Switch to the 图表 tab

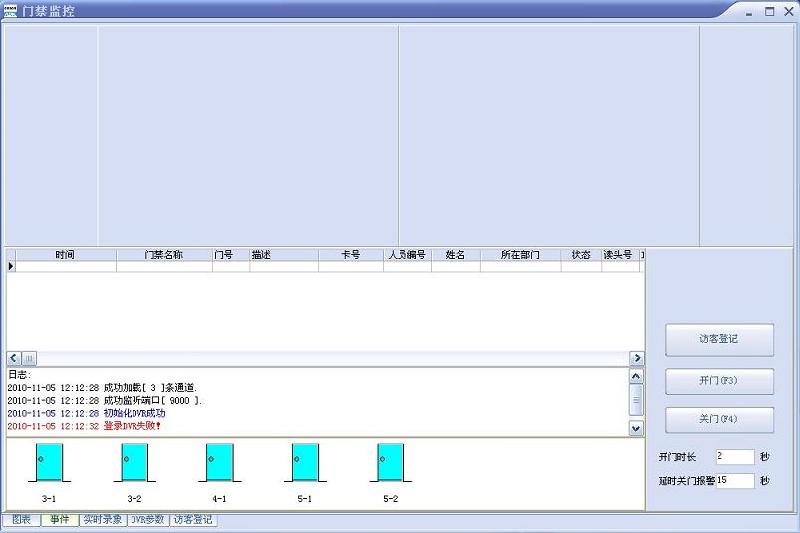point(21,520)
